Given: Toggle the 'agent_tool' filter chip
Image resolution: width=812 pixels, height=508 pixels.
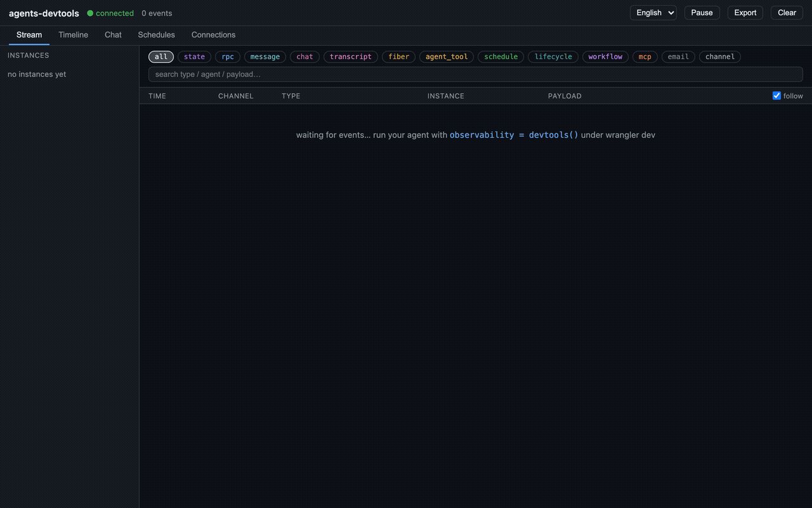Looking at the screenshot, I should tap(447, 57).
